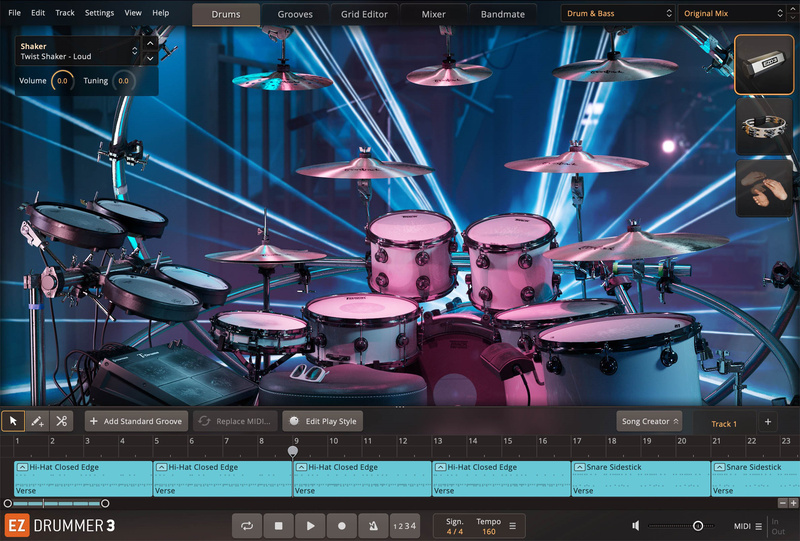Mute output via speaker icon
Image resolution: width=800 pixels, height=541 pixels.
click(x=636, y=526)
